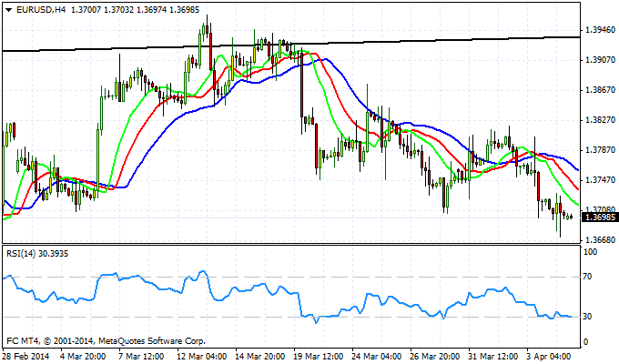Click the 28 Feb 2014 date label
Screen dimensions: 619x364
(26, 356)
